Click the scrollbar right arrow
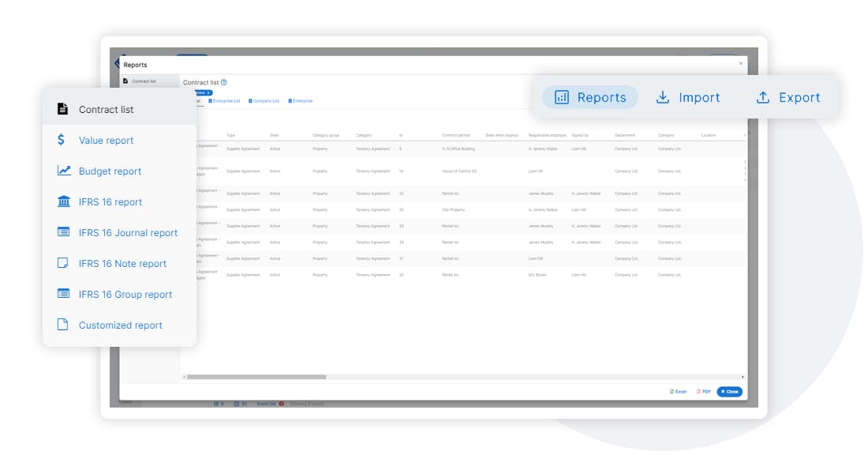The height and width of the screenshot is (455, 868). point(743,377)
